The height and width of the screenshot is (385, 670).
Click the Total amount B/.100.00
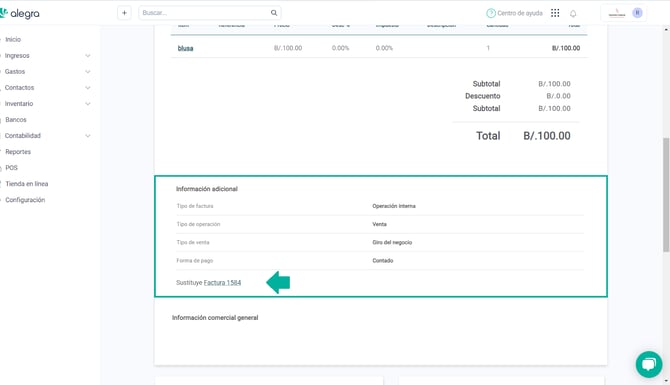(547, 136)
